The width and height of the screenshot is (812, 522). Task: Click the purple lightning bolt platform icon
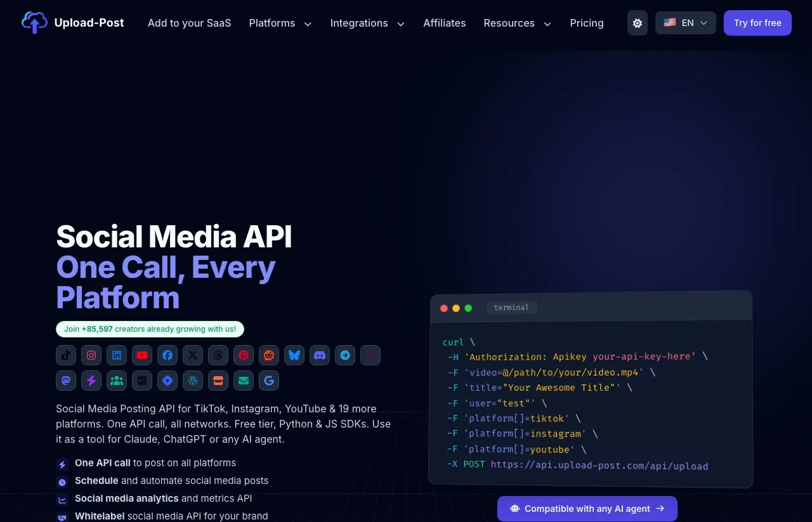tap(91, 381)
